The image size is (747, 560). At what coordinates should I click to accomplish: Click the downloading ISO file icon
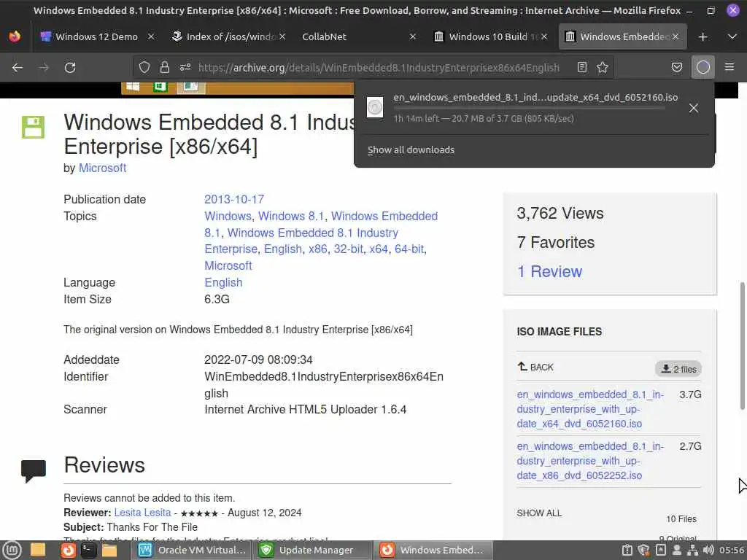coord(375,107)
